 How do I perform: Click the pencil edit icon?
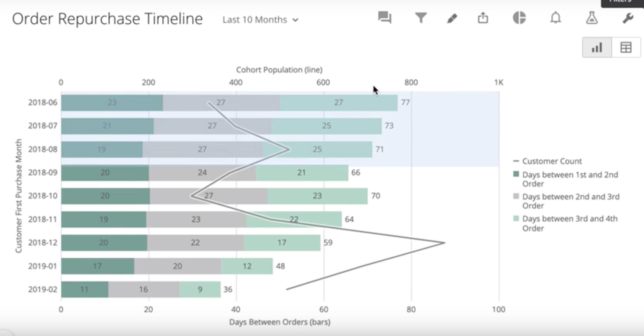[x=452, y=18]
